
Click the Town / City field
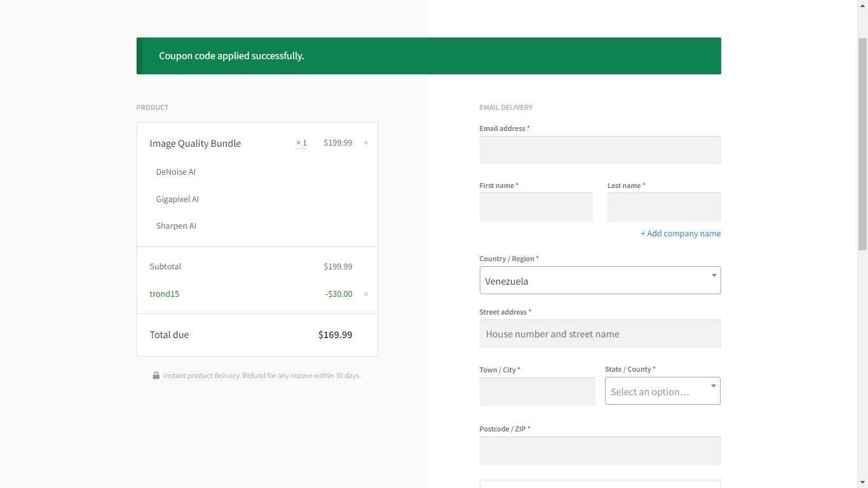tap(537, 392)
